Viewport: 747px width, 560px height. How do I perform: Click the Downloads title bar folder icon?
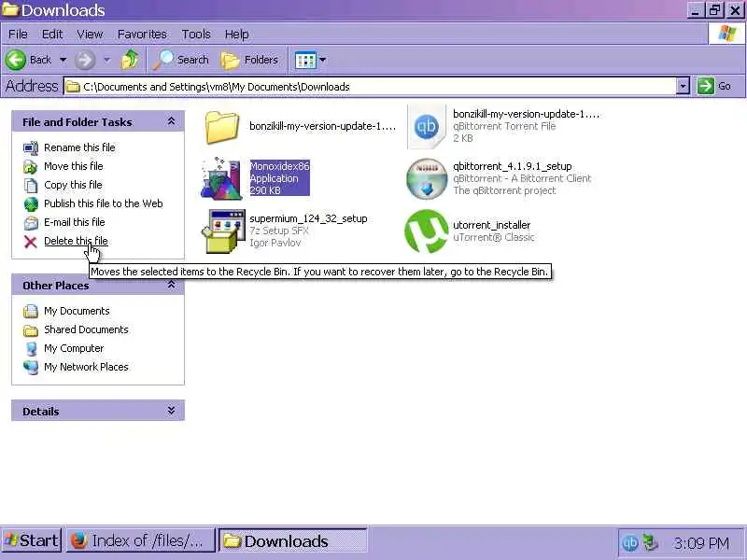[9, 9]
